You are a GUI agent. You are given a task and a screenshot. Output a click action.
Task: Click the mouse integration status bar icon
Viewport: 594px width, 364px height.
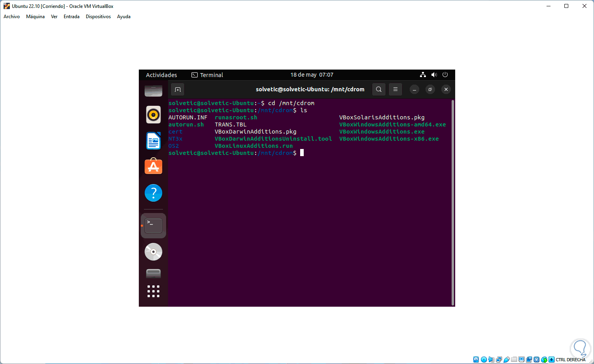tap(544, 360)
